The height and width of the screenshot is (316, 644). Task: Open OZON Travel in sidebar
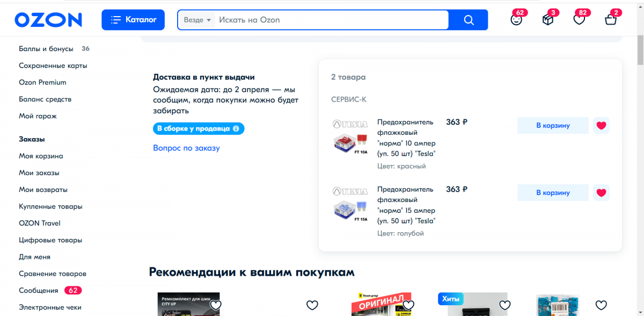[40, 223]
